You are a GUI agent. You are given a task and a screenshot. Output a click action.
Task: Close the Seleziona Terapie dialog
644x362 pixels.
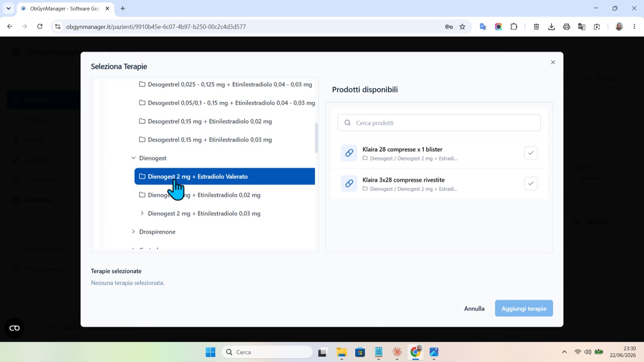(553, 62)
